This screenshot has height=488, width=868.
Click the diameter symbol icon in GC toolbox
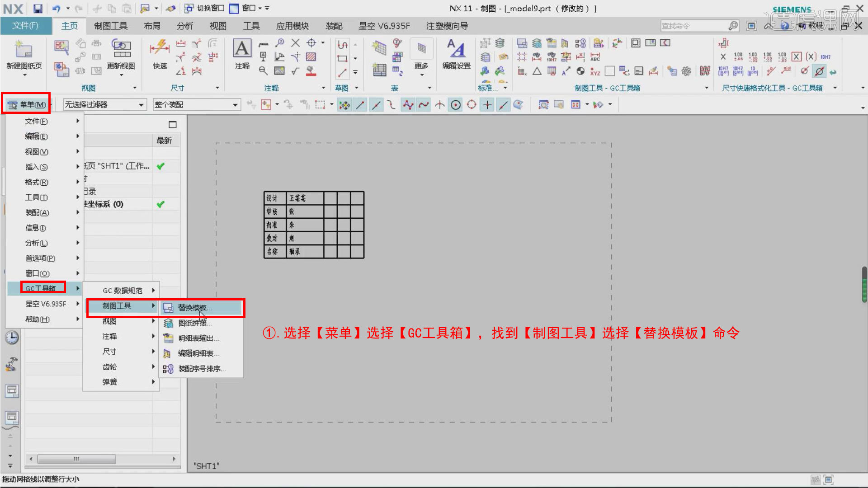click(819, 71)
